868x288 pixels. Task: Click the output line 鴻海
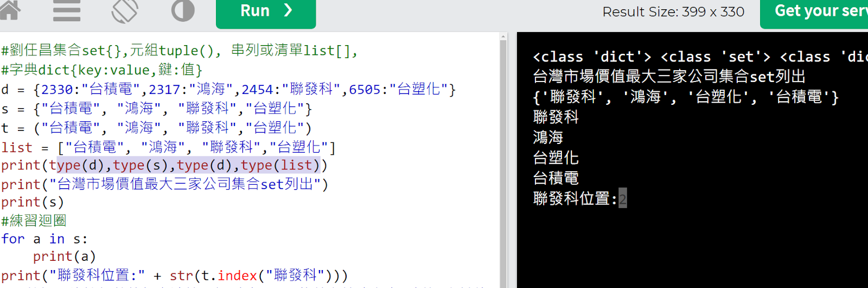[548, 137]
